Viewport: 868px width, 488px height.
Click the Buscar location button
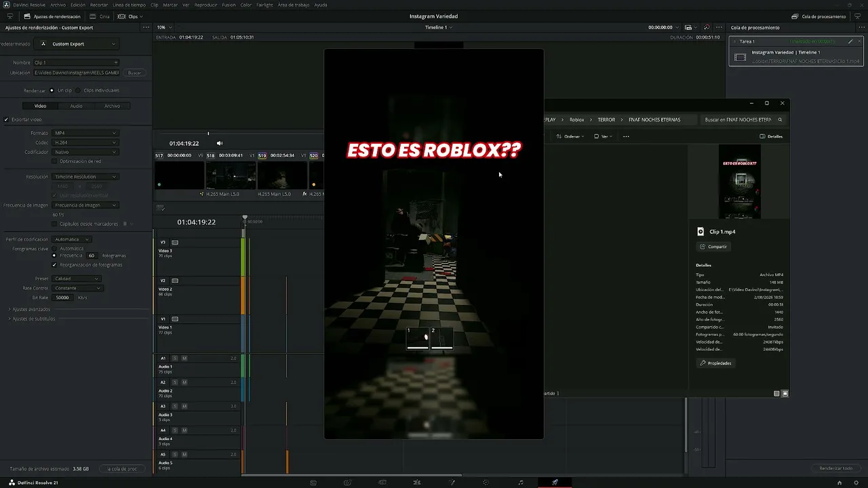(134, 73)
